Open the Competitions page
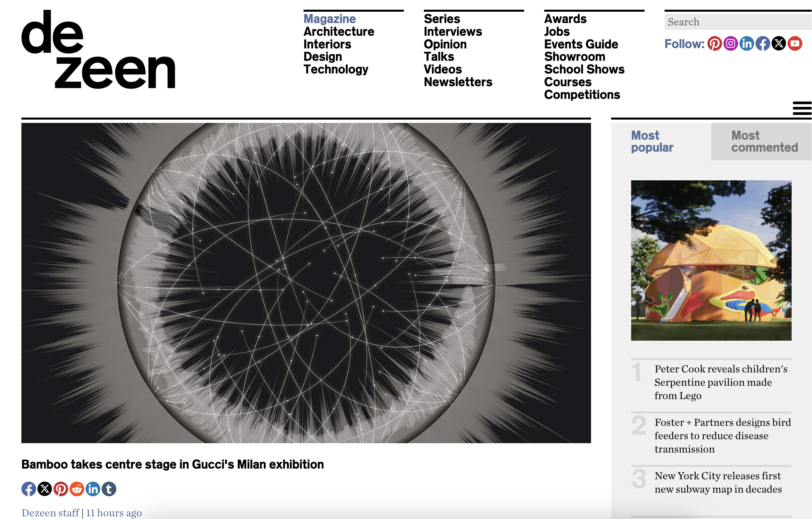 [x=582, y=95]
